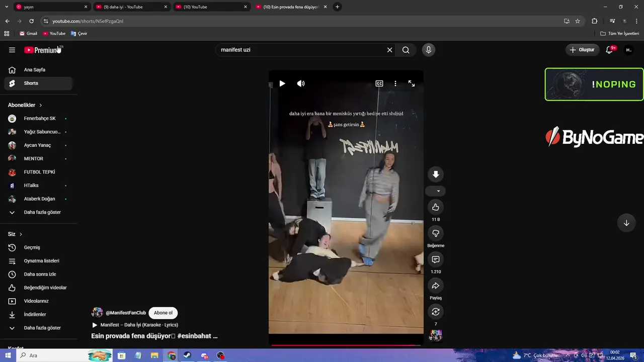Open Ataberk Doğan subscription channel
The image size is (644, 362).
(x=39, y=199)
